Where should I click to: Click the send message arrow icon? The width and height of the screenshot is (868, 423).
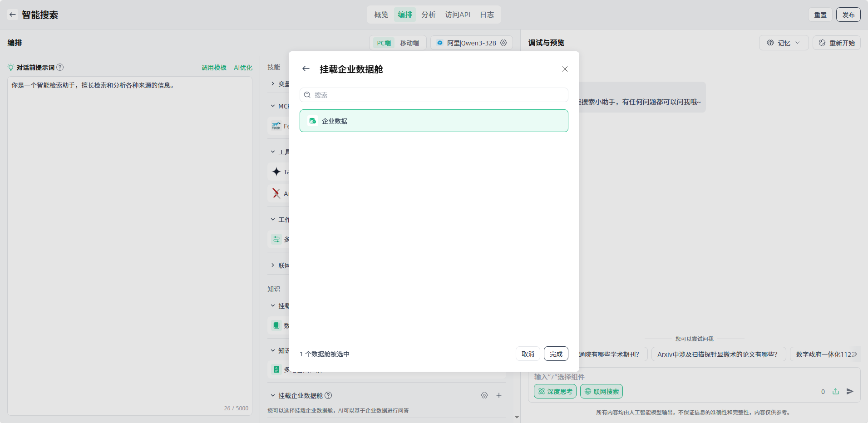coord(850,391)
